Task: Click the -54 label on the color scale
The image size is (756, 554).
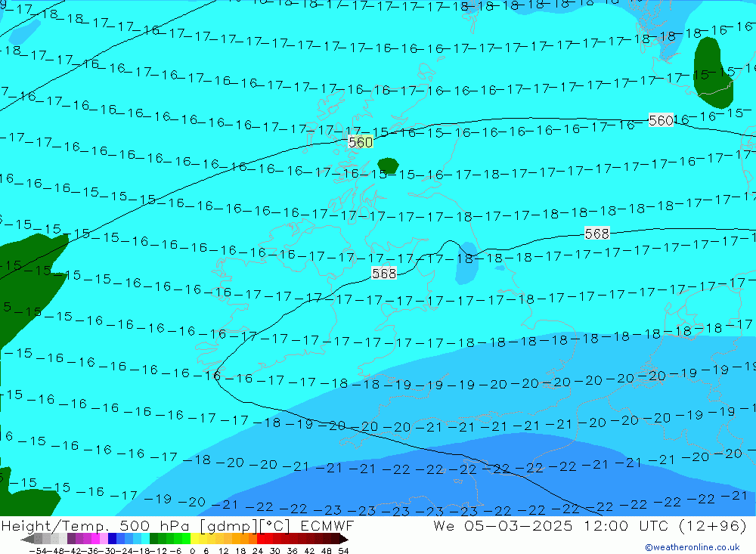Action: point(38,551)
